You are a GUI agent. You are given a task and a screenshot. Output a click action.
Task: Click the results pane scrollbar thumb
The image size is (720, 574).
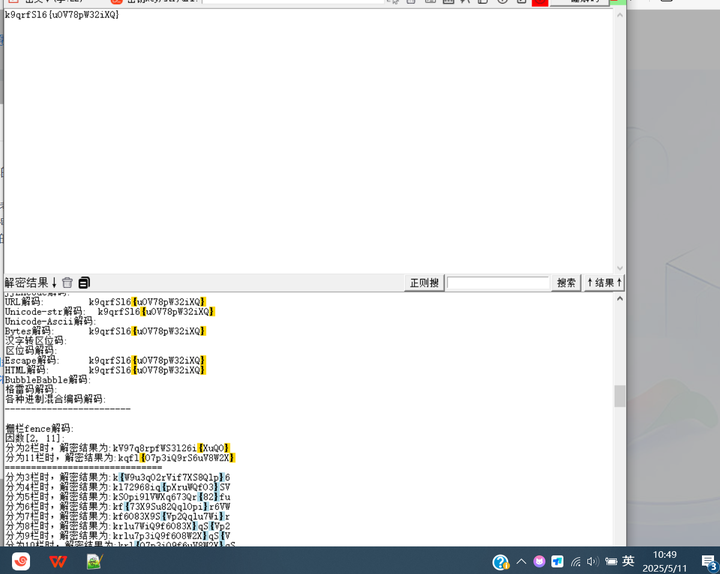[619, 396]
